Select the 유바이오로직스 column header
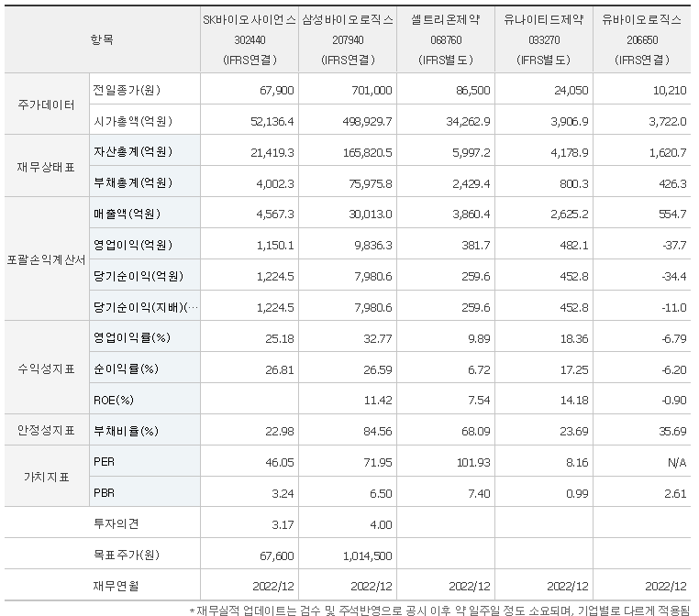Viewport: 699px width, 616px height. pos(642,39)
